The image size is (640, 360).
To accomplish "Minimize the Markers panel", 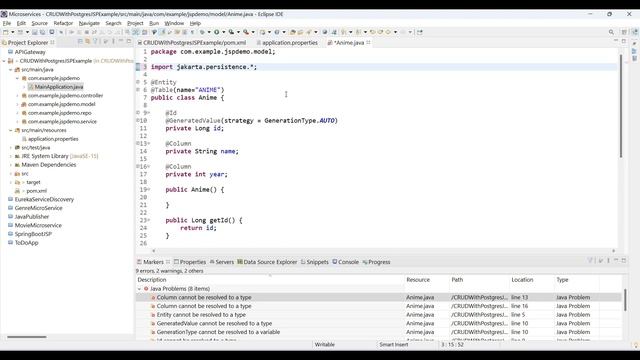I will pyautogui.click(x=616, y=260).
